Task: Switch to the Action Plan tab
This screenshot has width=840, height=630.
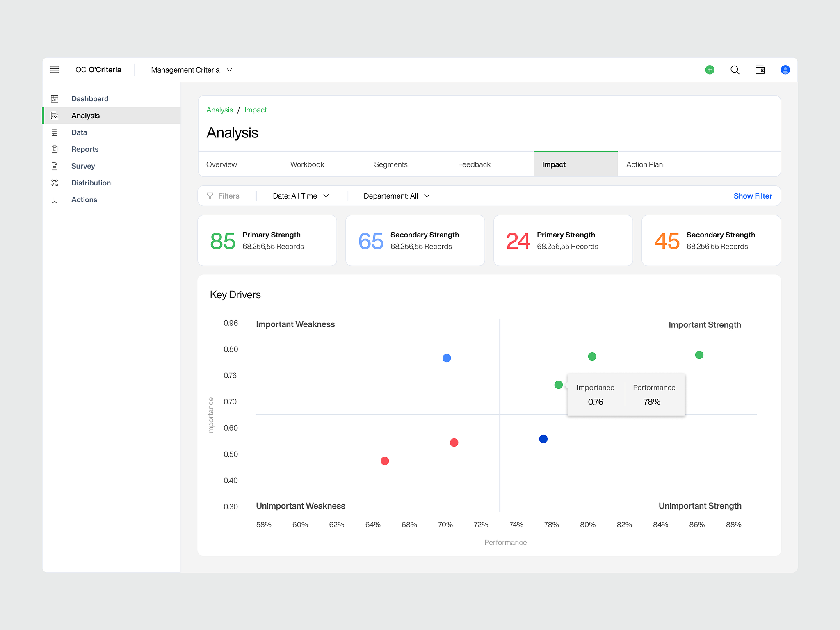Action: pyautogui.click(x=644, y=164)
